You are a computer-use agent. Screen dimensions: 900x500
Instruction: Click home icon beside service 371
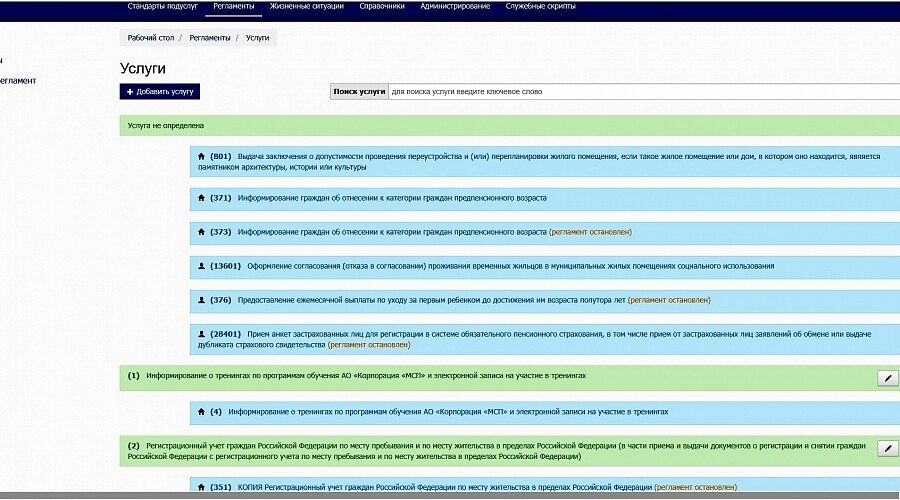202,198
